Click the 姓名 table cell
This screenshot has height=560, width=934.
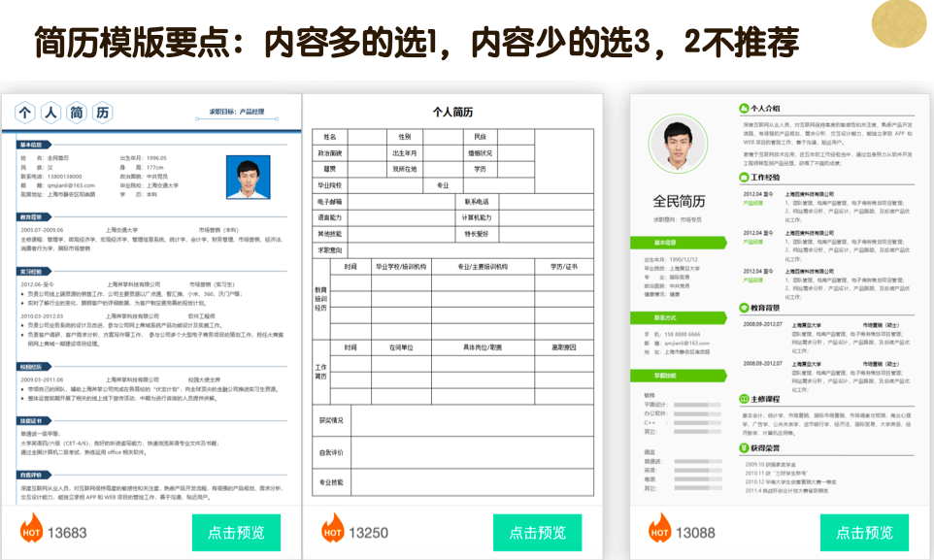(x=330, y=137)
